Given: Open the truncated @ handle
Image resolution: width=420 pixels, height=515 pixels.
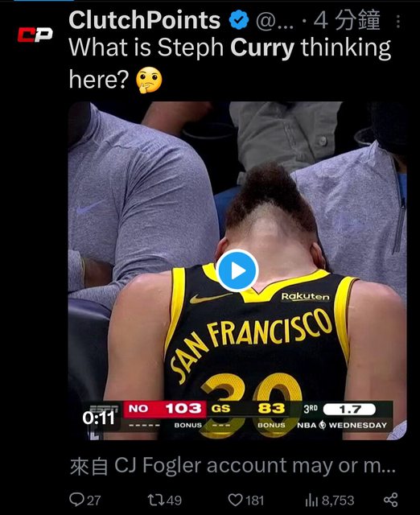Looking at the screenshot, I should tap(274, 21).
